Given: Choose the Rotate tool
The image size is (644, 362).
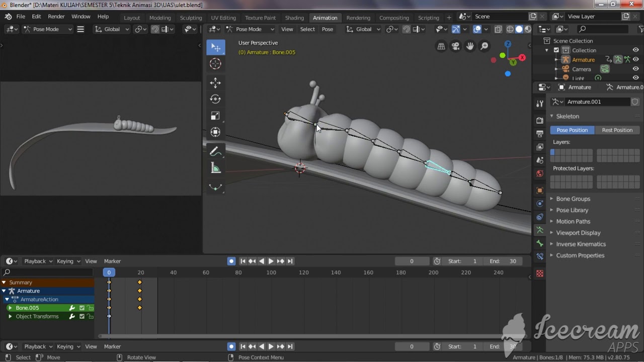Looking at the screenshot, I should coord(215,100).
